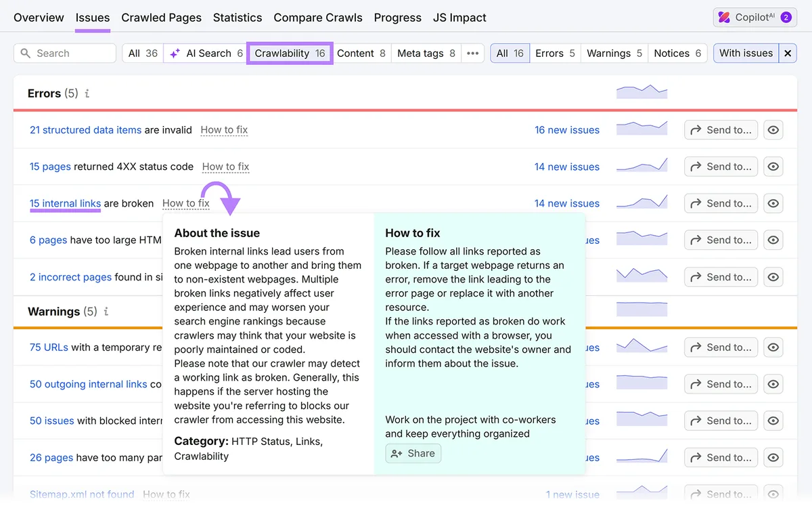
Task: Open the 21 structured data items link
Action: pyautogui.click(x=86, y=130)
